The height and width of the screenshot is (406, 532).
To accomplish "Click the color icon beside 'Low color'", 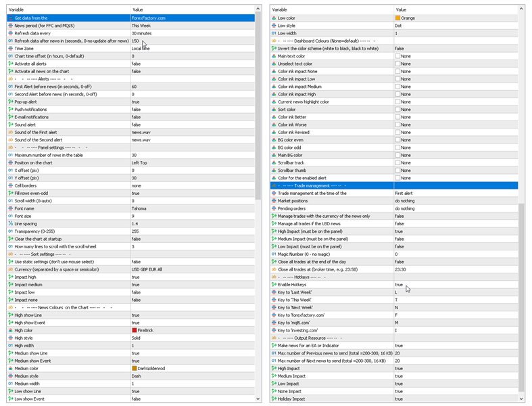I will tap(274, 18).
